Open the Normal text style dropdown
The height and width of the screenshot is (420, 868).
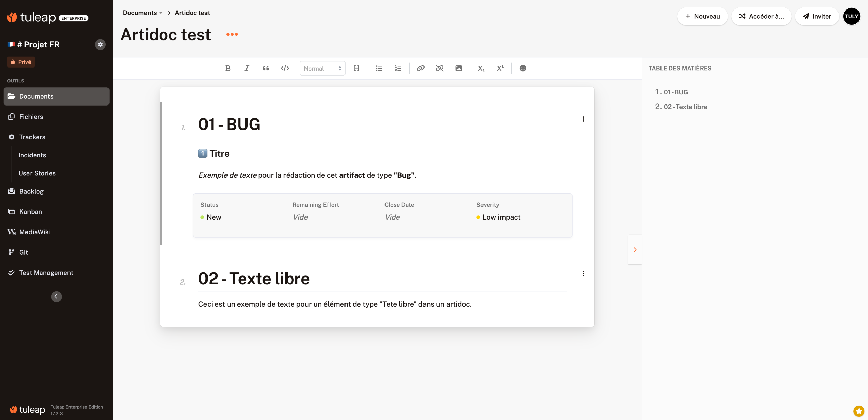[x=322, y=68]
